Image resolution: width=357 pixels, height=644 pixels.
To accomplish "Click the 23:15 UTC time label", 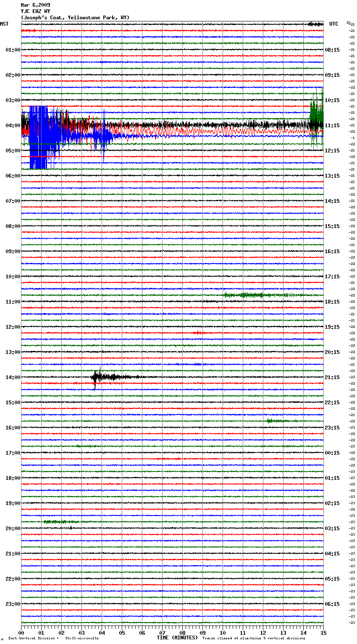I will pyautogui.click(x=332, y=428).
